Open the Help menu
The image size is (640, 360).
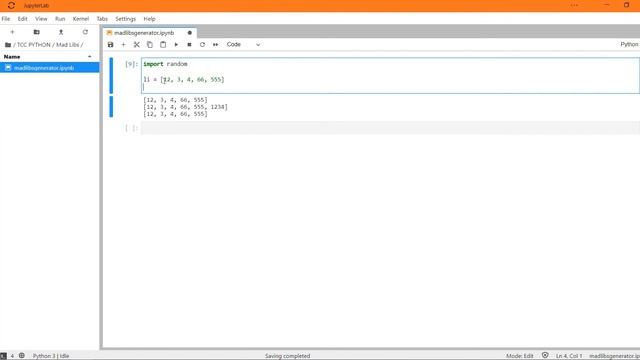pyautogui.click(x=149, y=19)
